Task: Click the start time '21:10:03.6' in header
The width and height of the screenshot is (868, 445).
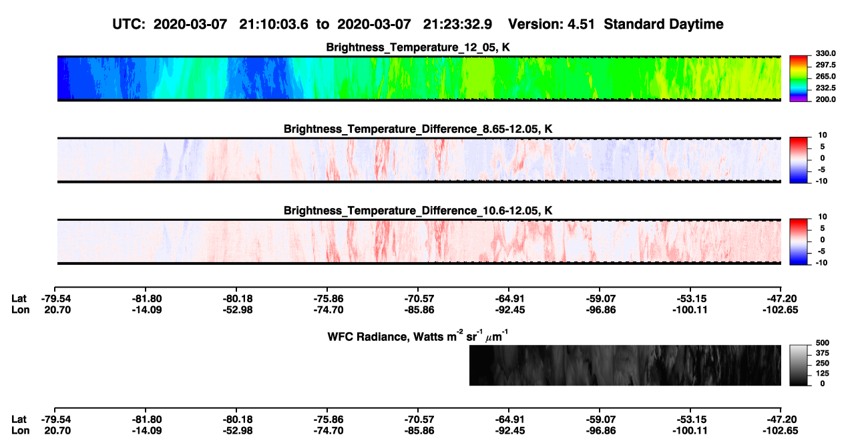Action: pyautogui.click(x=274, y=24)
